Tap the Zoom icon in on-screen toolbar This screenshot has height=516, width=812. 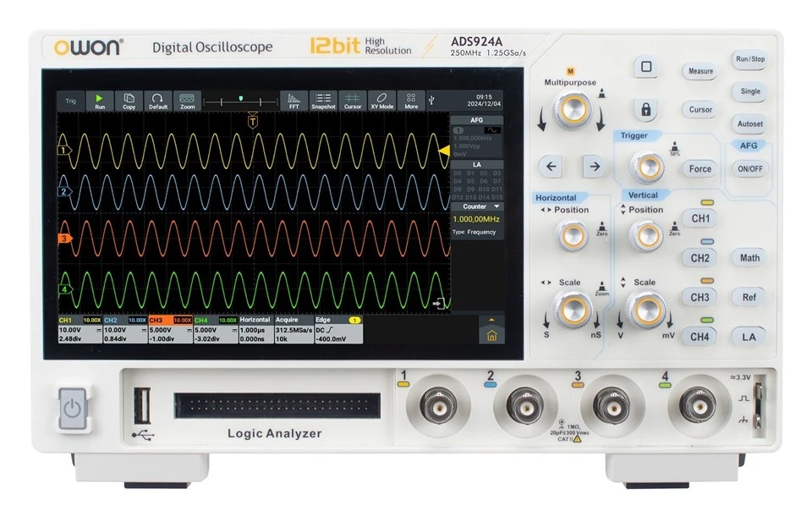pyautogui.click(x=187, y=101)
